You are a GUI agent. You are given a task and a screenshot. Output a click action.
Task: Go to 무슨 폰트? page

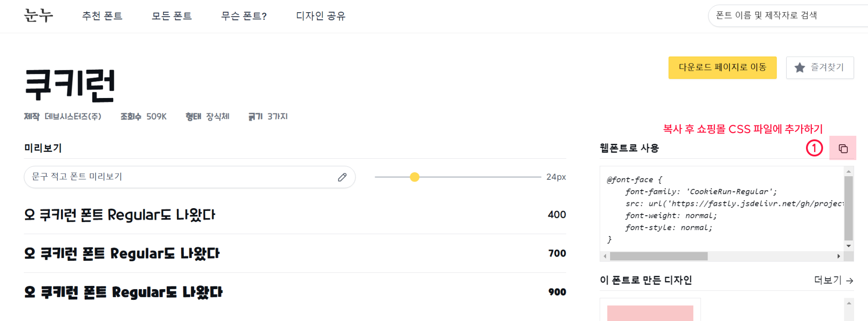coord(244,16)
